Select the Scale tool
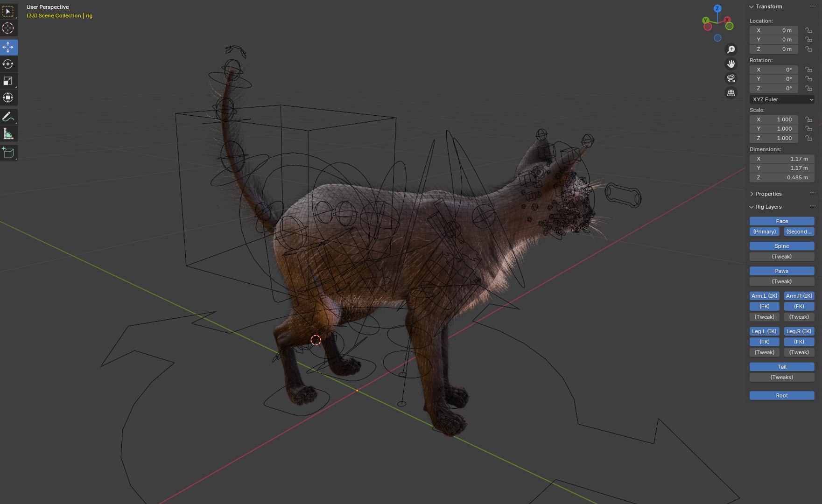The image size is (822, 504). pyautogui.click(x=8, y=81)
